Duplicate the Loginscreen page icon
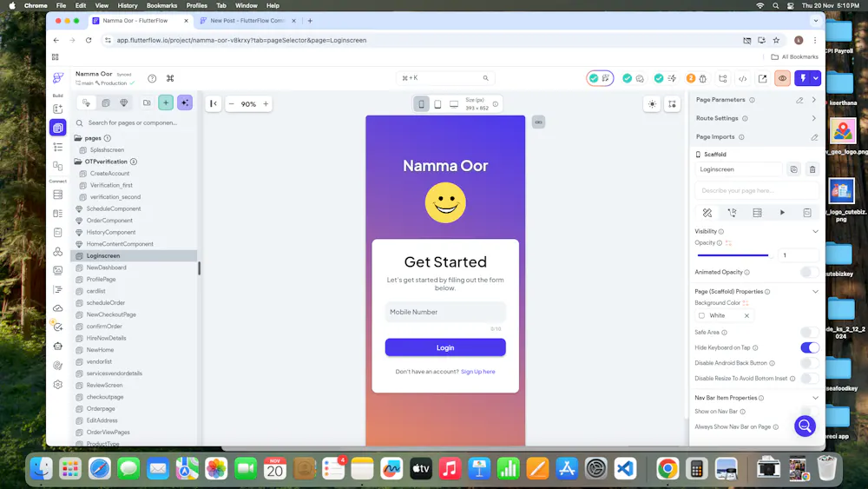 click(794, 169)
